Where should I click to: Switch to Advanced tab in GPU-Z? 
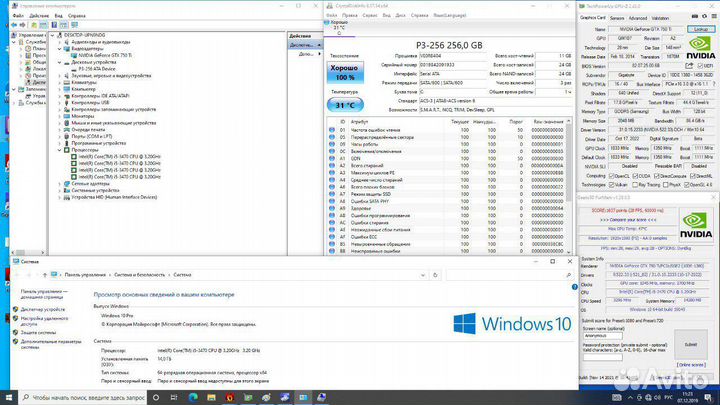point(637,18)
